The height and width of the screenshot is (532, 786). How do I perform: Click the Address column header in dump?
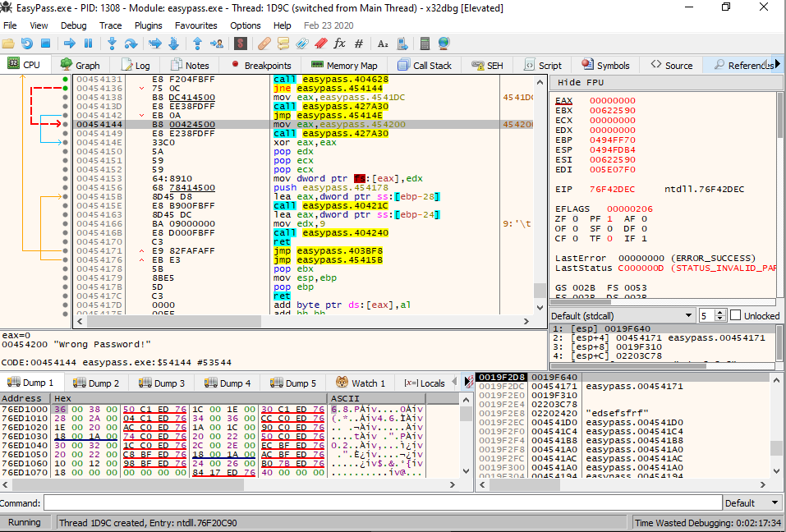click(x=25, y=398)
